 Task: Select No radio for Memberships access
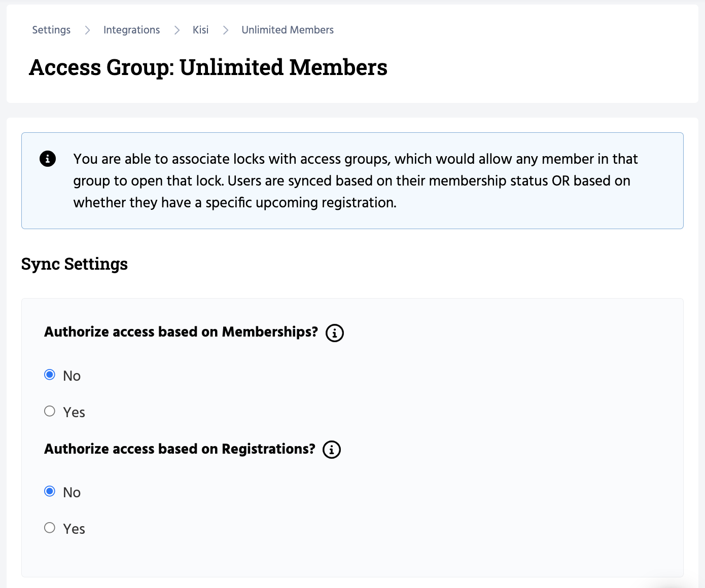[50, 375]
